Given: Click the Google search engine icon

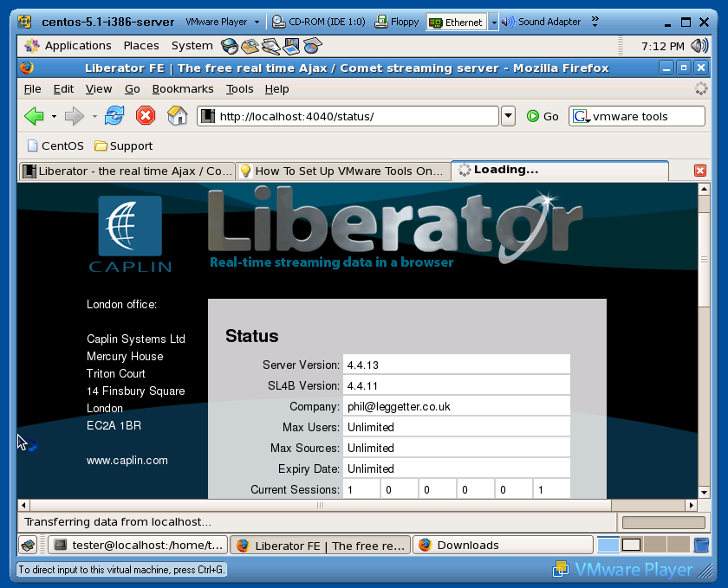Looking at the screenshot, I should pyautogui.click(x=580, y=116).
